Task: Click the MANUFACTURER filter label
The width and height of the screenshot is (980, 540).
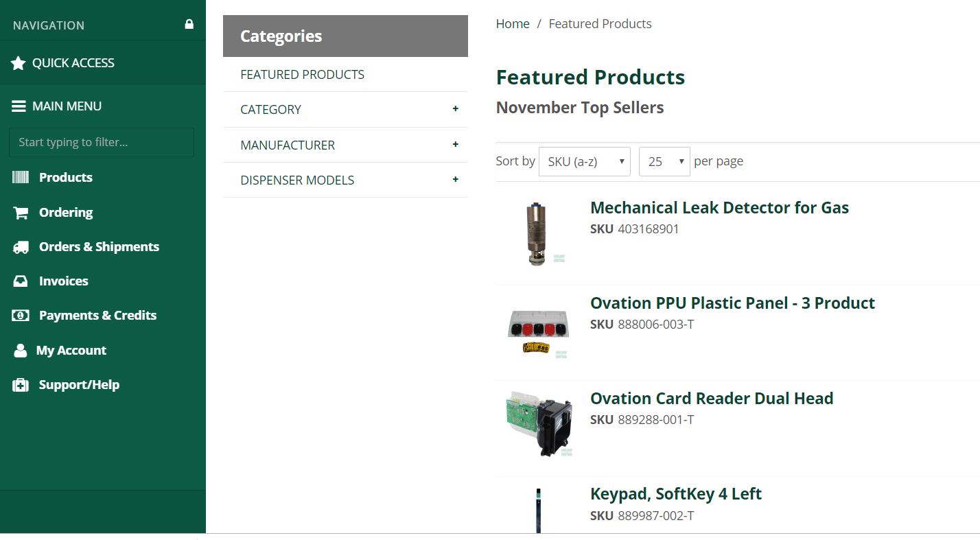Action: [x=288, y=145]
